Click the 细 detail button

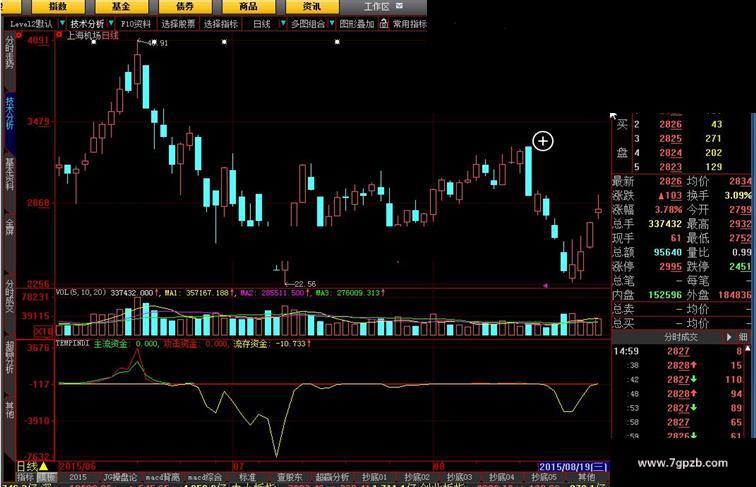coord(743,337)
